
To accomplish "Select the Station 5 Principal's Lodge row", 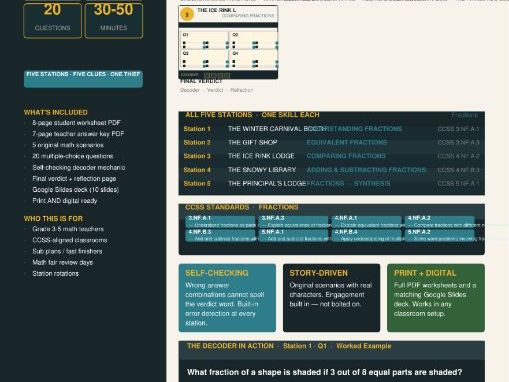I will [x=331, y=183].
